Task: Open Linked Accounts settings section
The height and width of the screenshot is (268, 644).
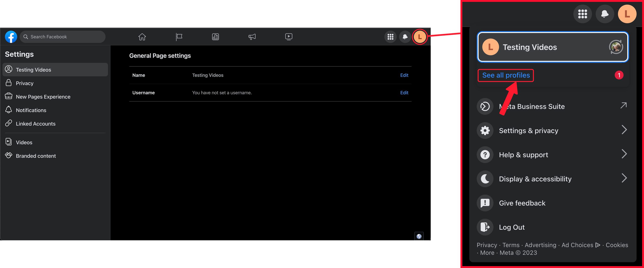Action: point(36,124)
